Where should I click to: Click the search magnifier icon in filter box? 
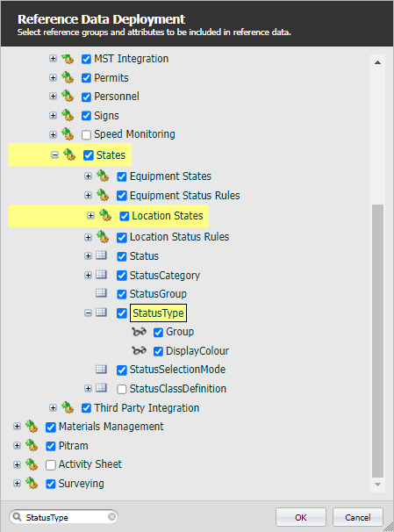coord(17,517)
